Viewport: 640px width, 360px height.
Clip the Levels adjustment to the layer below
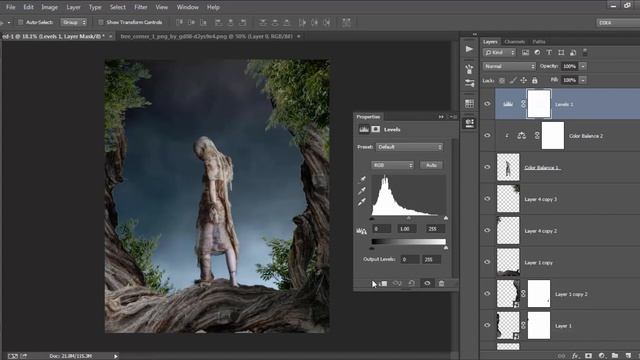382,283
